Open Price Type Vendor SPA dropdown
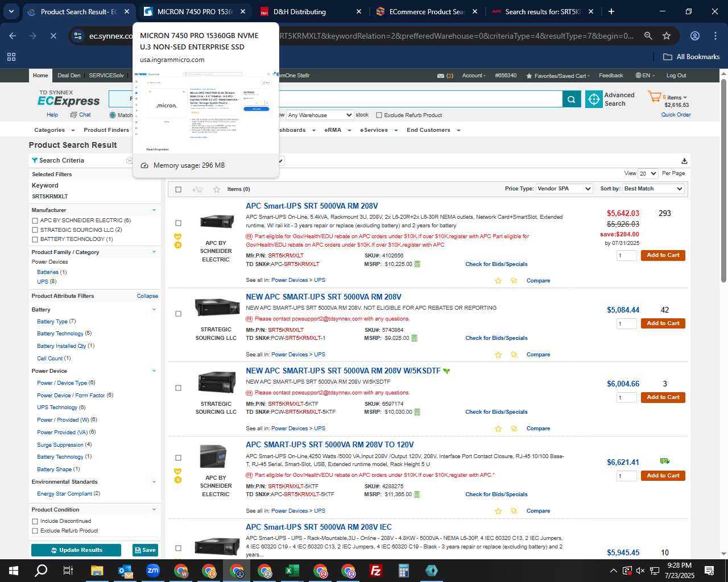728x582 pixels. click(565, 189)
